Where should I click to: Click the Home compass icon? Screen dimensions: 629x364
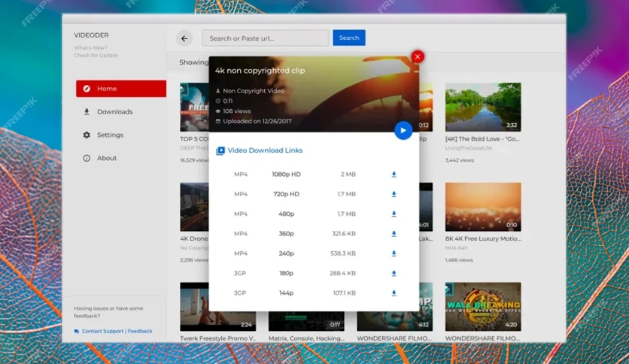(87, 89)
